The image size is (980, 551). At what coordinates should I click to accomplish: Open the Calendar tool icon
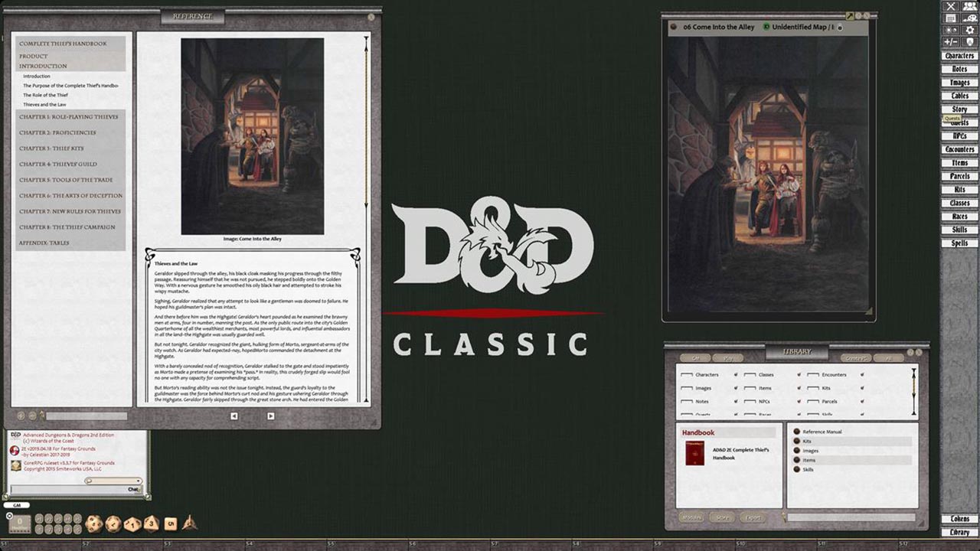952,18
